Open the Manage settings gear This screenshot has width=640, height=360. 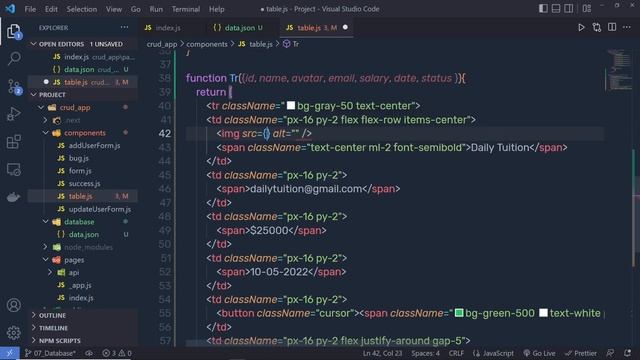click(x=13, y=333)
